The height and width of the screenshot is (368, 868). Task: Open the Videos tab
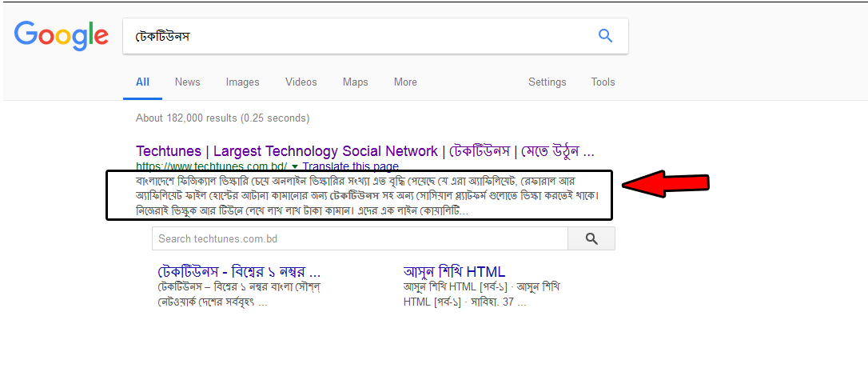pos(301,82)
